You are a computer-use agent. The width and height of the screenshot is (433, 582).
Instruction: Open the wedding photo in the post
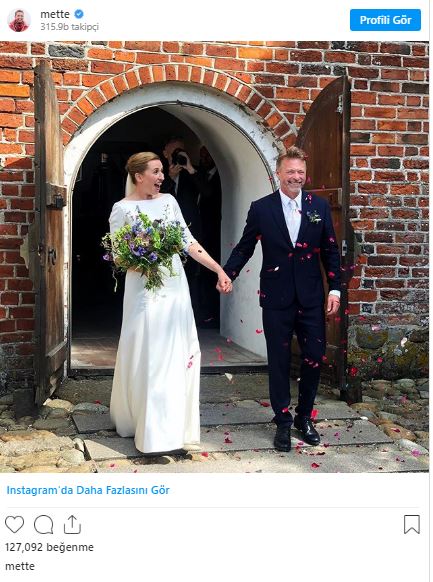coord(214,256)
